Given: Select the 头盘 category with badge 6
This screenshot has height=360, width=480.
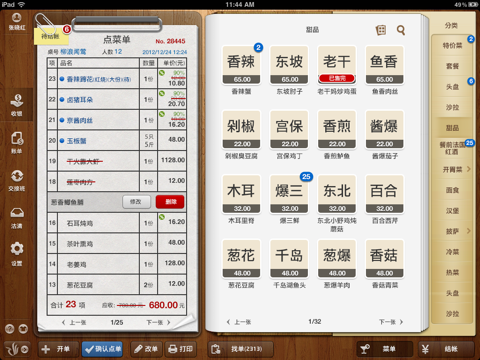Looking at the screenshot, I should pyautogui.click(x=452, y=87).
